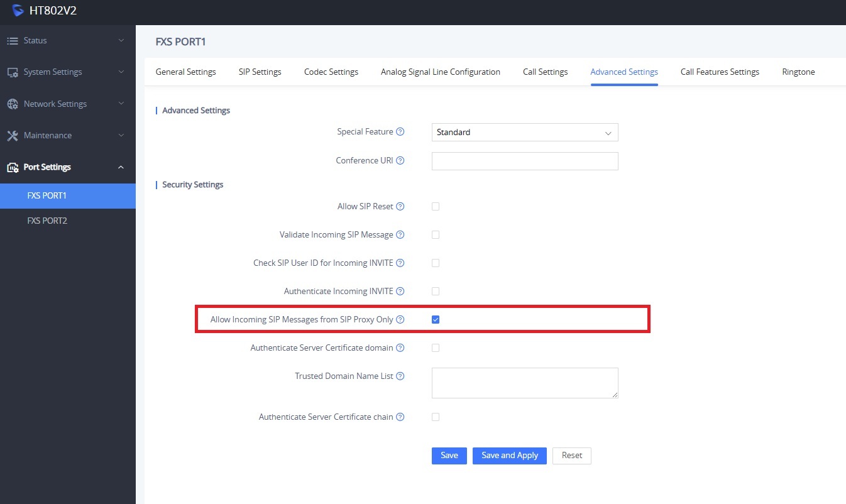
Task: Click help icon for Validate Incoming SIP Message
Action: [400, 235]
